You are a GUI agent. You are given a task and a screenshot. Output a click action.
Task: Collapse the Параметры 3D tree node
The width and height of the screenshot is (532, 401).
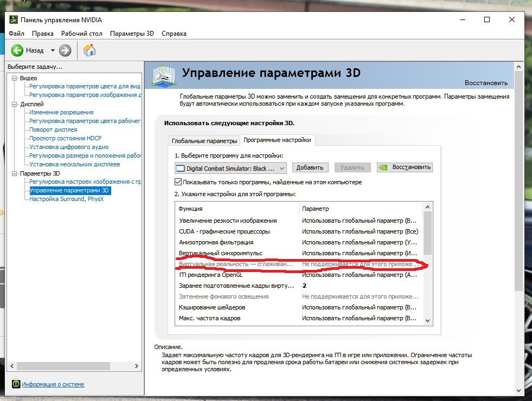pos(14,173)
